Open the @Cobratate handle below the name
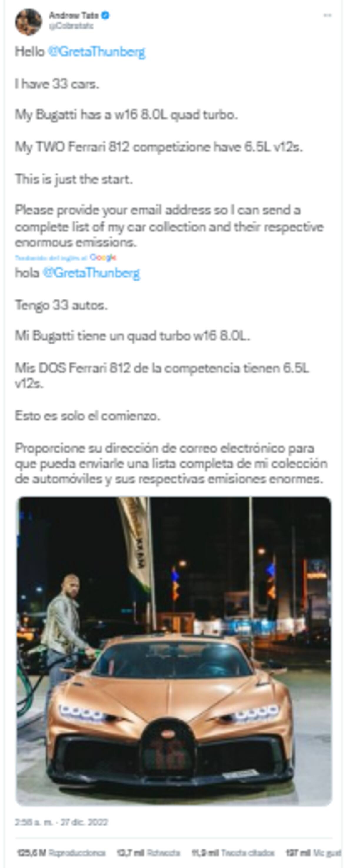Viewport: 353px width, 868px height. (x=71, y=26)
